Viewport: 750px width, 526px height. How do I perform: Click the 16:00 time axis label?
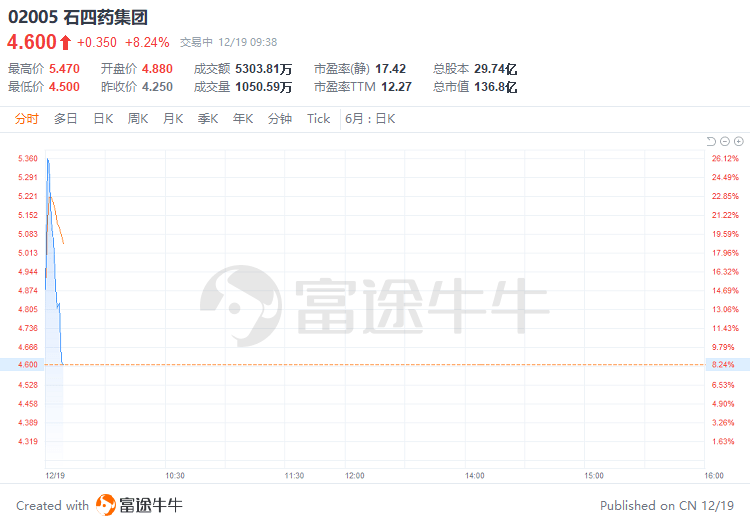pyautogui.click(x=714, y=476)
